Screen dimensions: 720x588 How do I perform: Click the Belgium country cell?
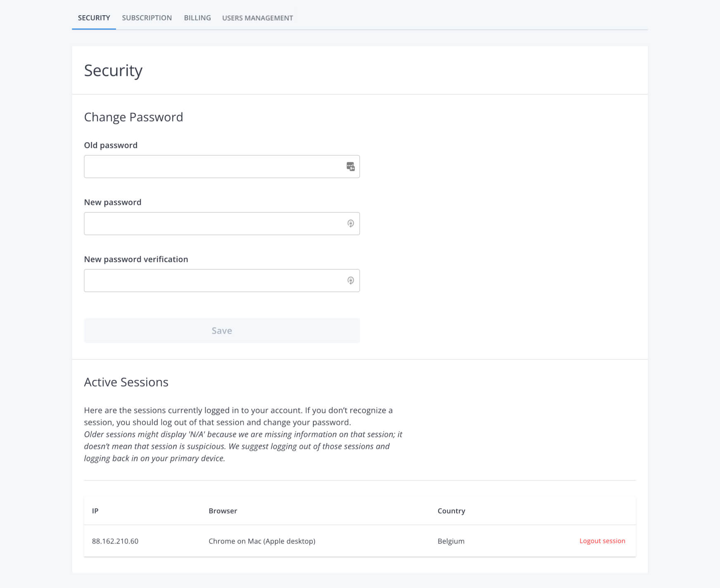coord(451,541)
